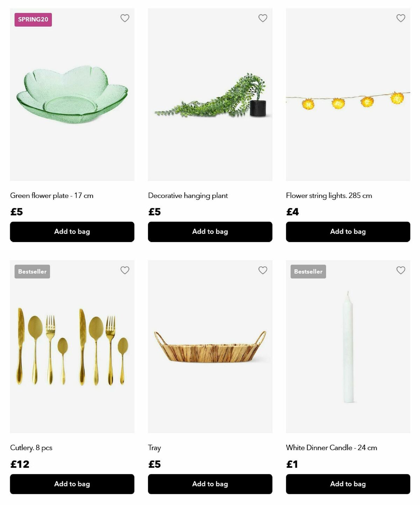The width and height of the screenshot is (420, 505).
Task: Open the Tray product page
Action: click(154, 448)
